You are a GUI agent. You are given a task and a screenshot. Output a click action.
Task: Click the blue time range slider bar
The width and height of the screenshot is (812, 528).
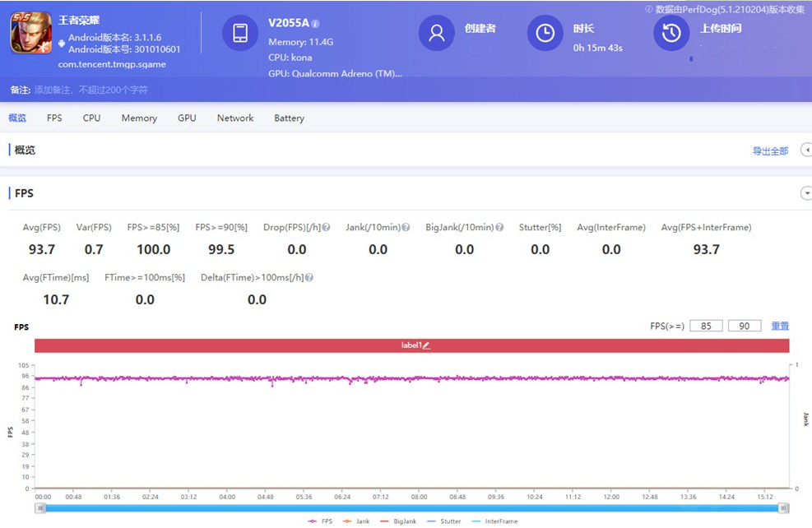[412, 508]
